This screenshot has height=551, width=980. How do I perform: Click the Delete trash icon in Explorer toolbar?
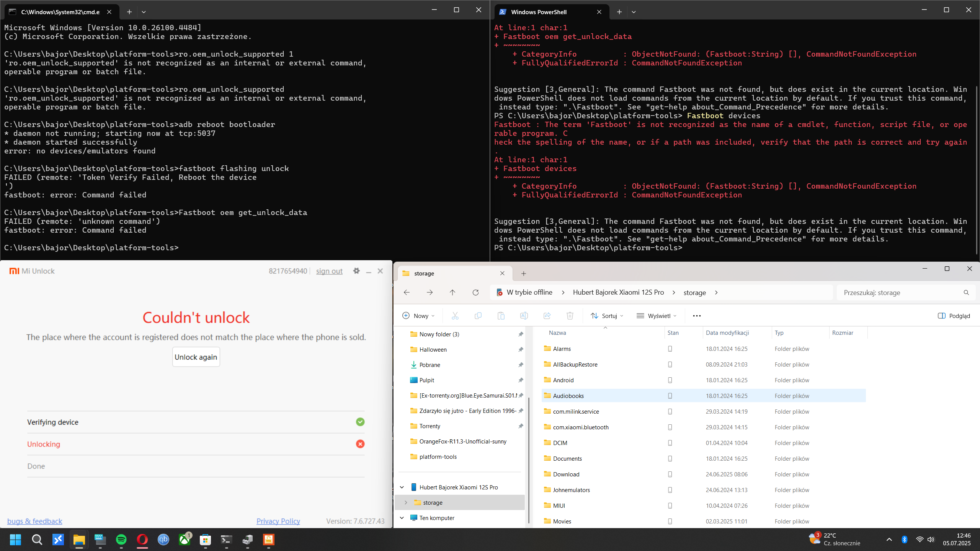point(570,316)
